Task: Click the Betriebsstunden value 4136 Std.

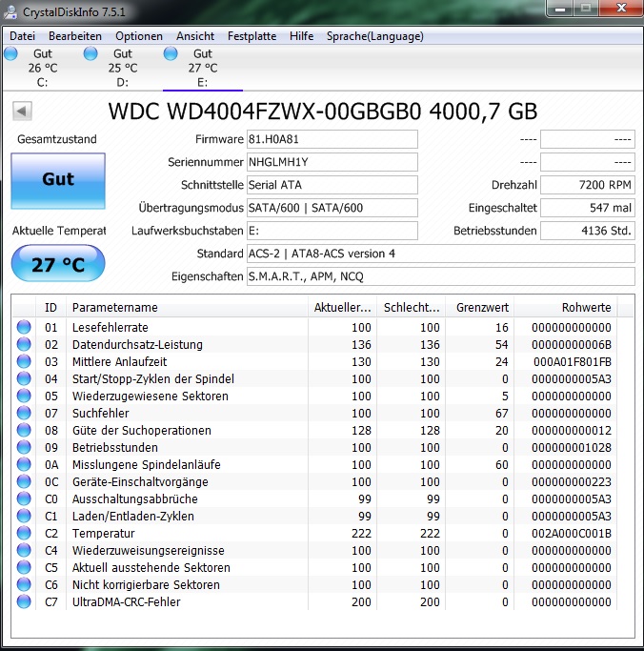Action: [x=588, y=231]
